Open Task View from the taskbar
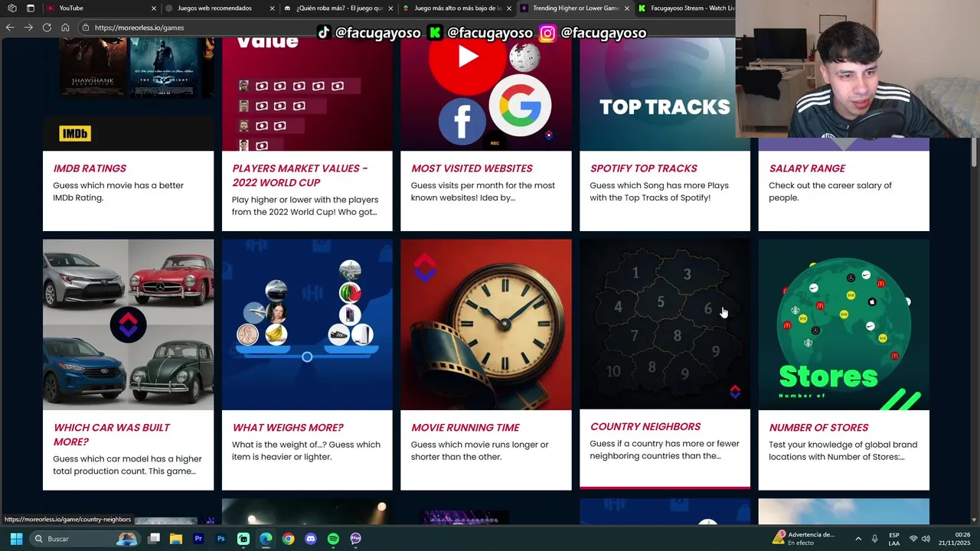This screenshot has height=551, width=980. point(154,539)
